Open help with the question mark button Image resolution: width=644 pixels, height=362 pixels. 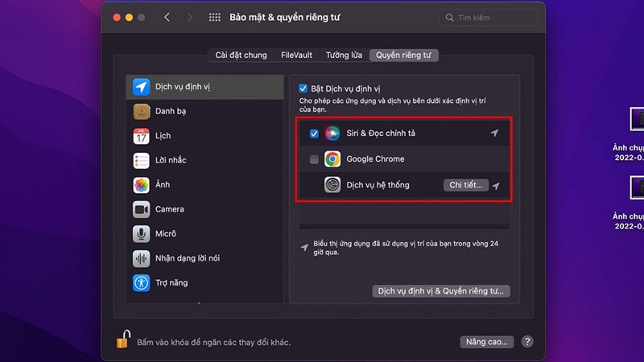pyautogui.click(x=527, y=341)
